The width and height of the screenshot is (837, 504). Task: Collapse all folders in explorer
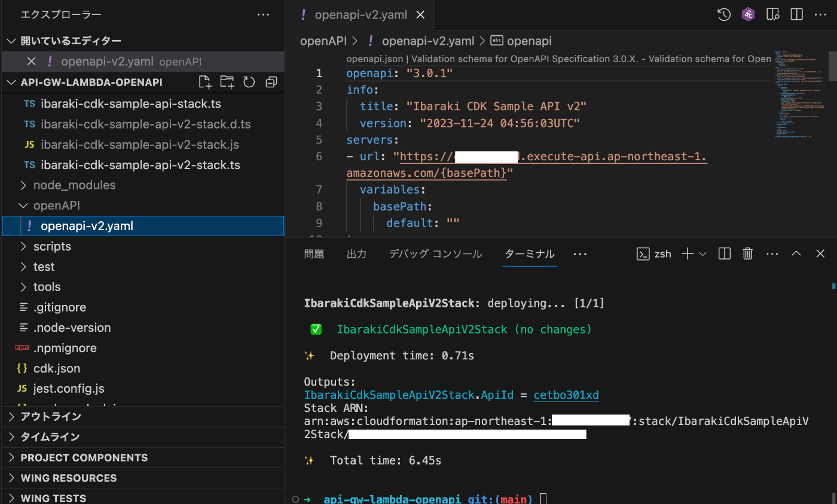(271, 82)
